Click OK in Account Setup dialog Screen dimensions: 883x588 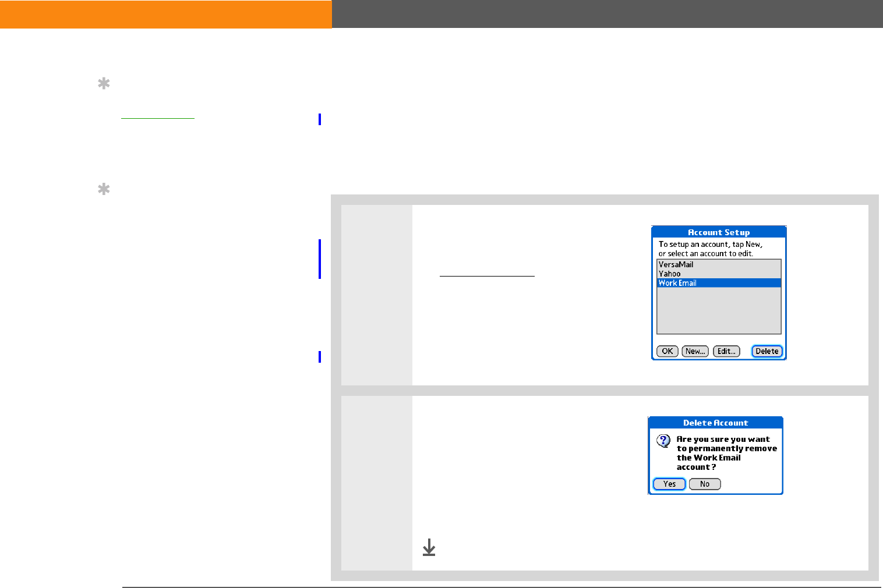[x=667, y=351]
